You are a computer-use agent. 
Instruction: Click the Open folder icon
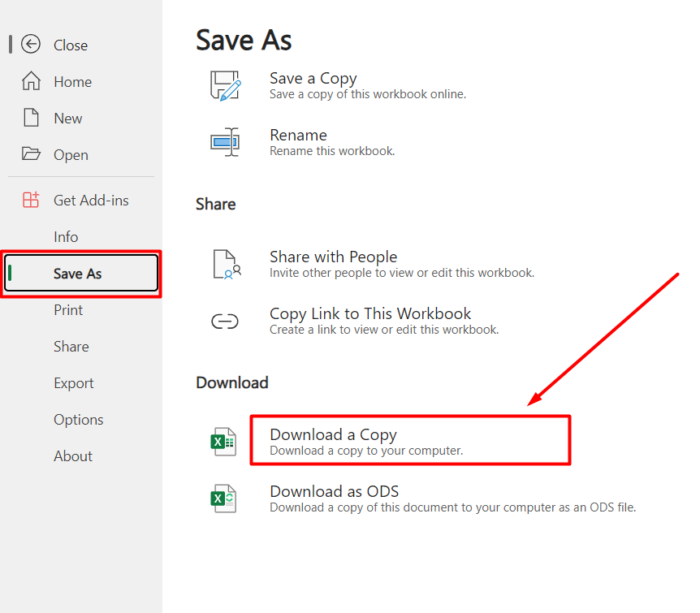click(31, 153)
